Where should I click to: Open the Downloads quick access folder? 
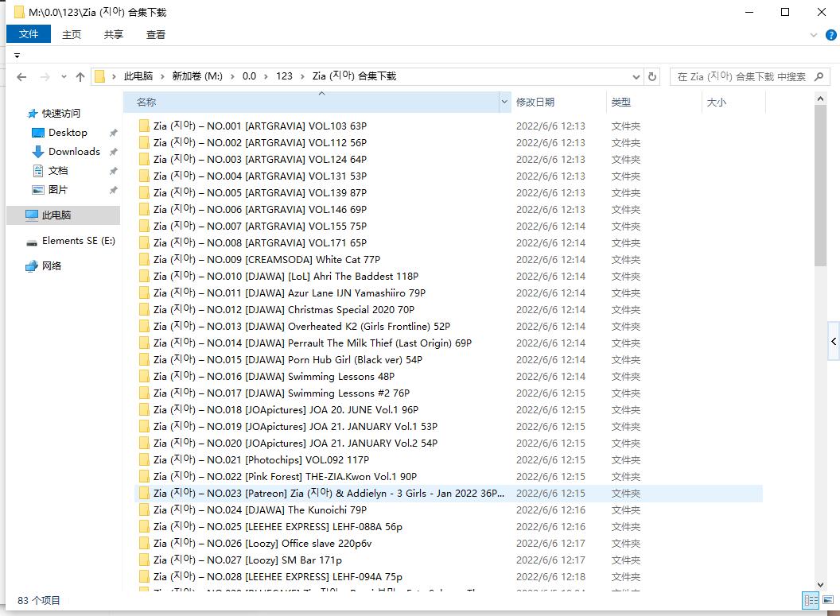[74, 152]
